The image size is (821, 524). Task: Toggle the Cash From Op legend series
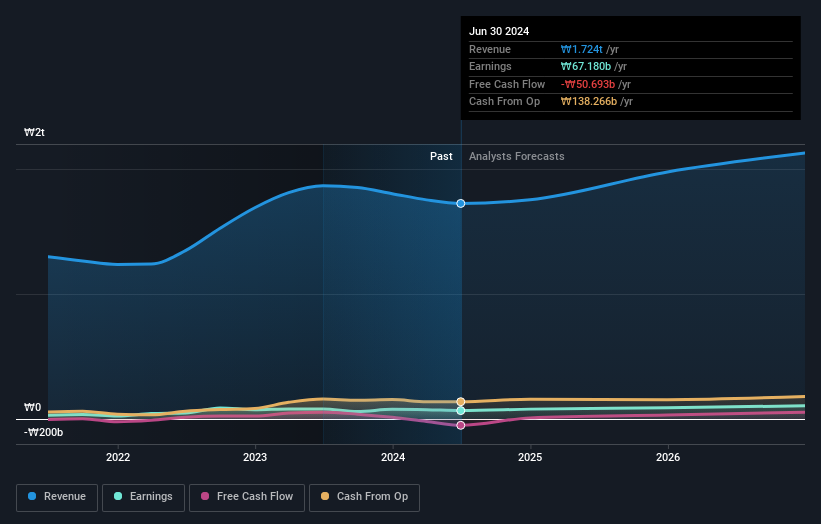point(364,497)
